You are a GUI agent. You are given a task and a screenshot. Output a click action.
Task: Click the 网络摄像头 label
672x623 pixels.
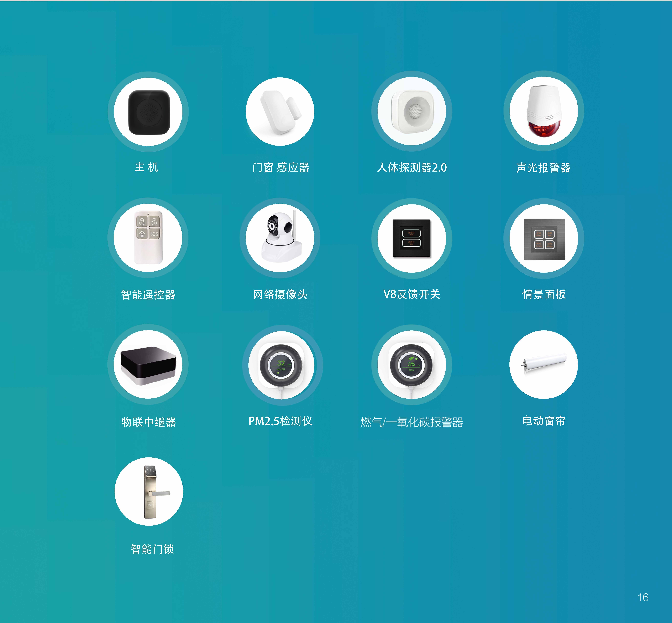[x=280, y=294]
